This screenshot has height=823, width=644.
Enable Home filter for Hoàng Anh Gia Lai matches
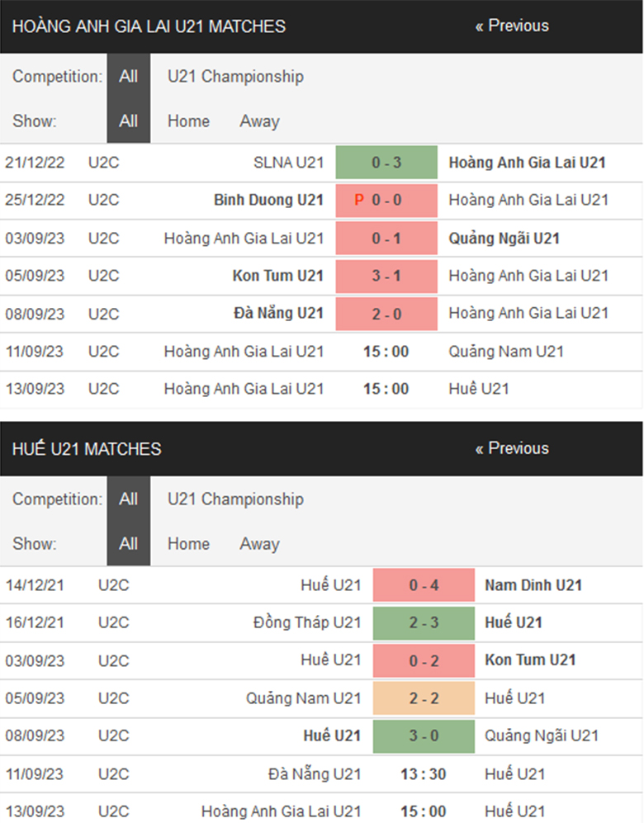(188, 121)
